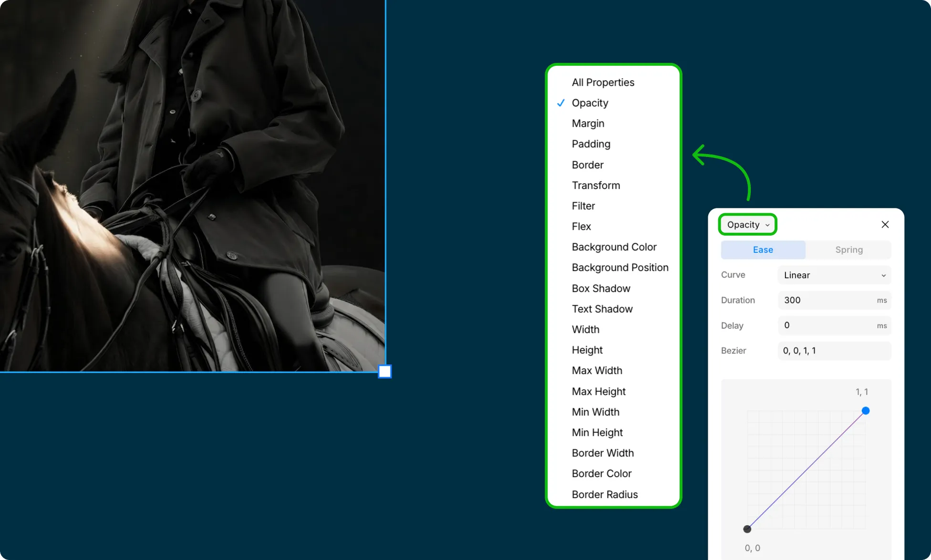The image size is (931, 560).
Task: Click the Duration input field
Action: 834,300
